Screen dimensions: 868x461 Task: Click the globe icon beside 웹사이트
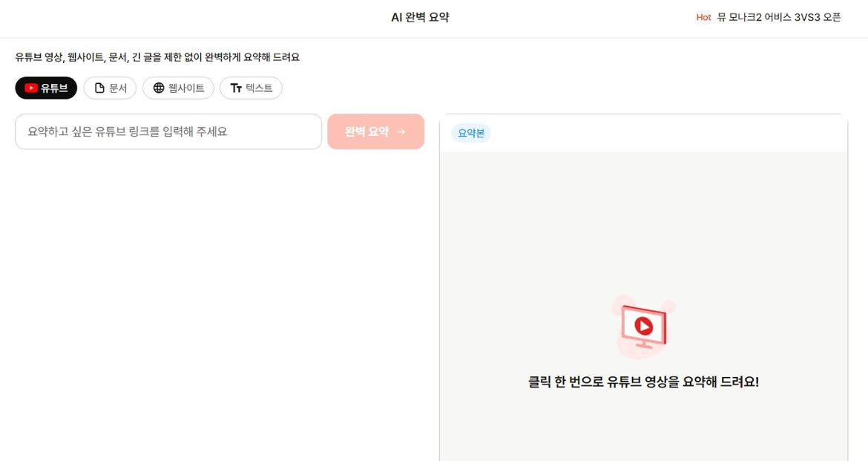(159, 88)
